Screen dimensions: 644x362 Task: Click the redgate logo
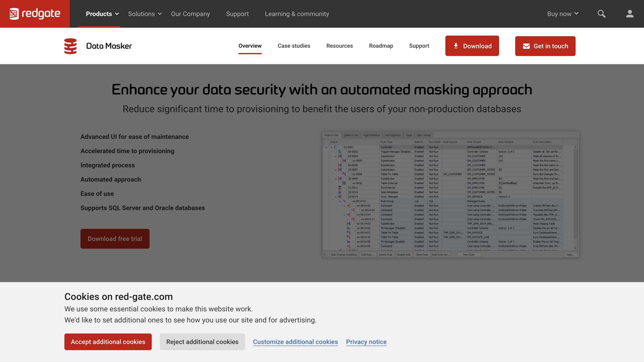pyautogui.click(x=35, y=14)
